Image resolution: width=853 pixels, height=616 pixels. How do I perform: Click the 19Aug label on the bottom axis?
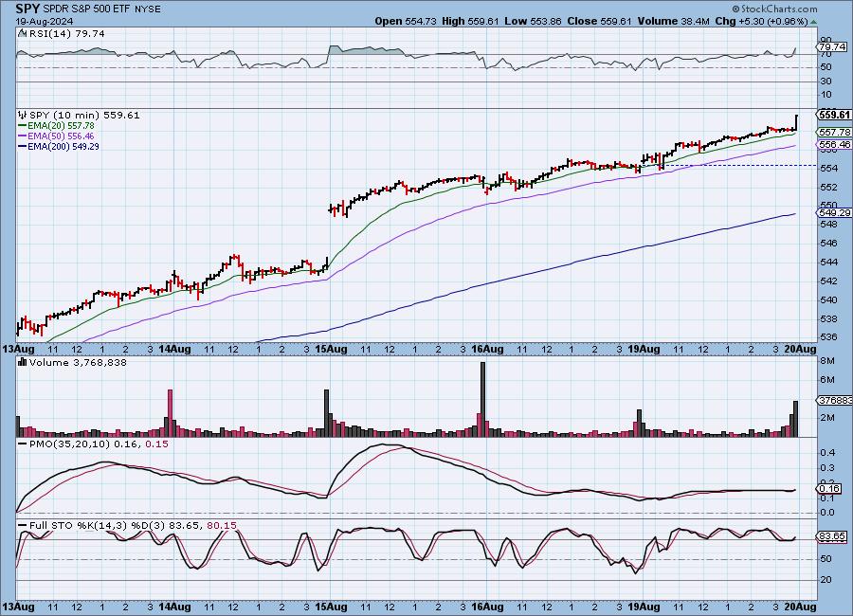click(643, 606)
